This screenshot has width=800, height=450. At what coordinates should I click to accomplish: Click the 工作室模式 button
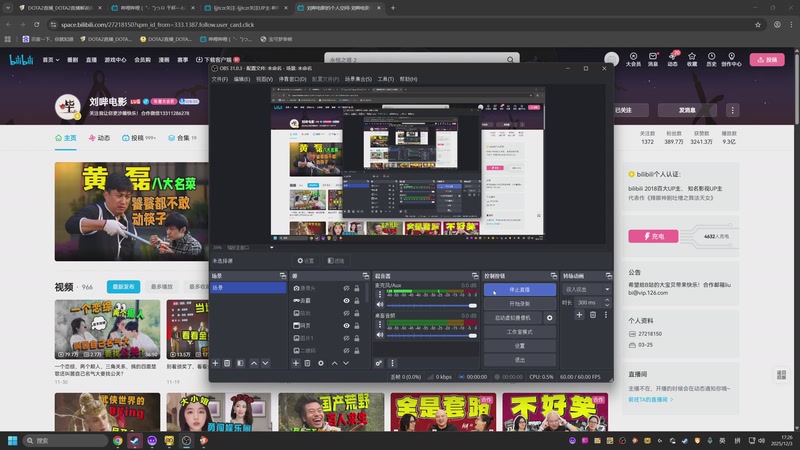click(520, 332)
